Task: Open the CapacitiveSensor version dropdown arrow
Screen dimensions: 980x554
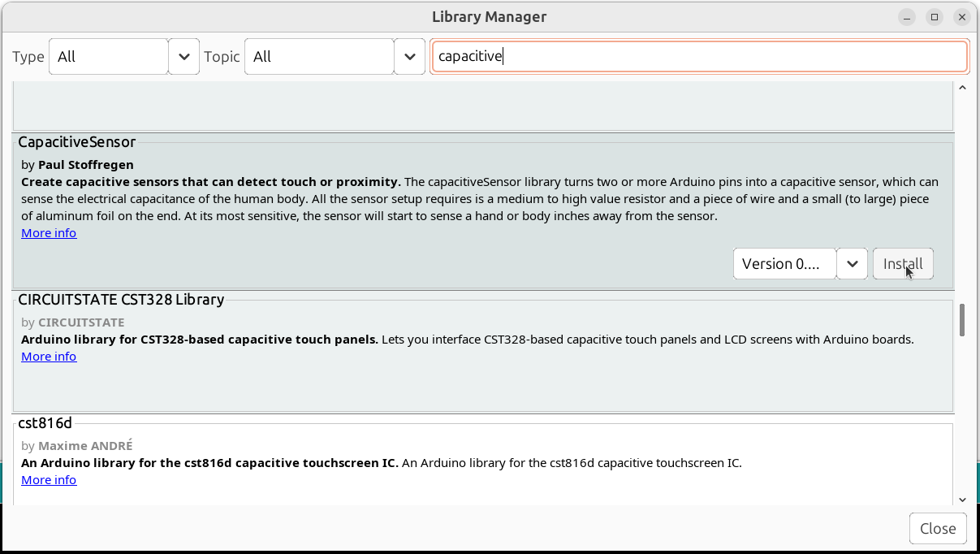Action: (x=852, y=264)
